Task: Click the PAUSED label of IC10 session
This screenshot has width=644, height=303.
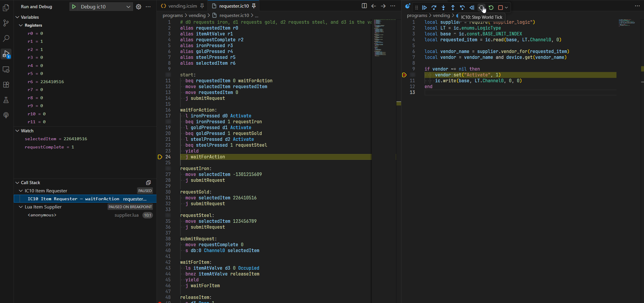Action: click(x=145, y=191)
